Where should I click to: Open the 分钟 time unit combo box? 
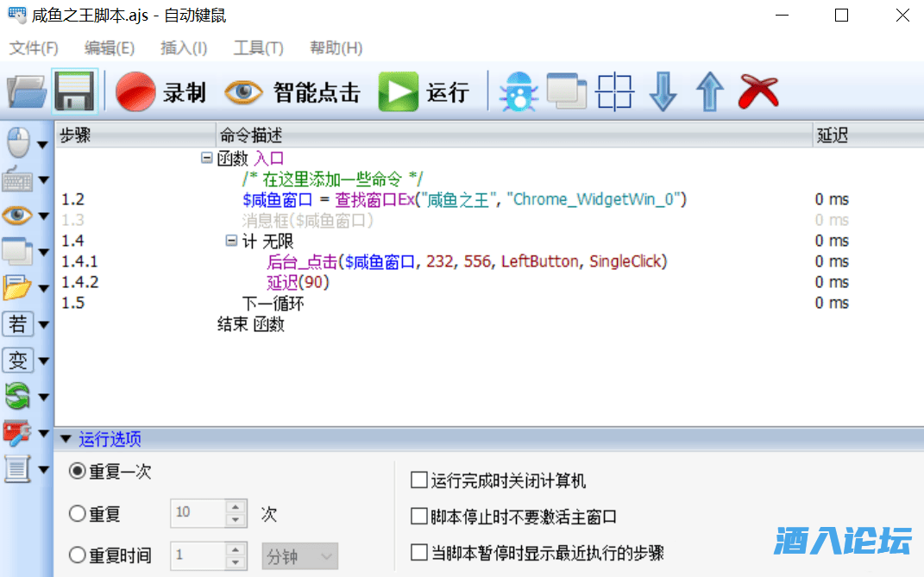pyautogui.click(x=299, y=555)
